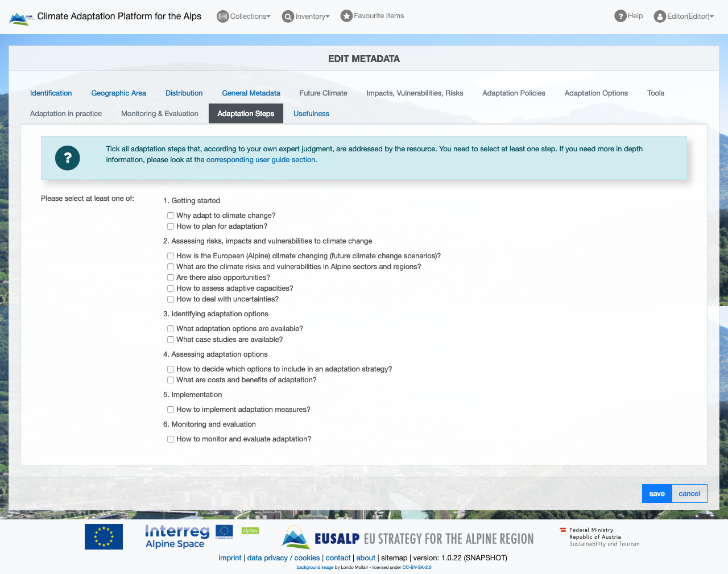Open the Editor account dropdown arrow
The width and height of the screenshot is (728, 574).
click(712, 16)
